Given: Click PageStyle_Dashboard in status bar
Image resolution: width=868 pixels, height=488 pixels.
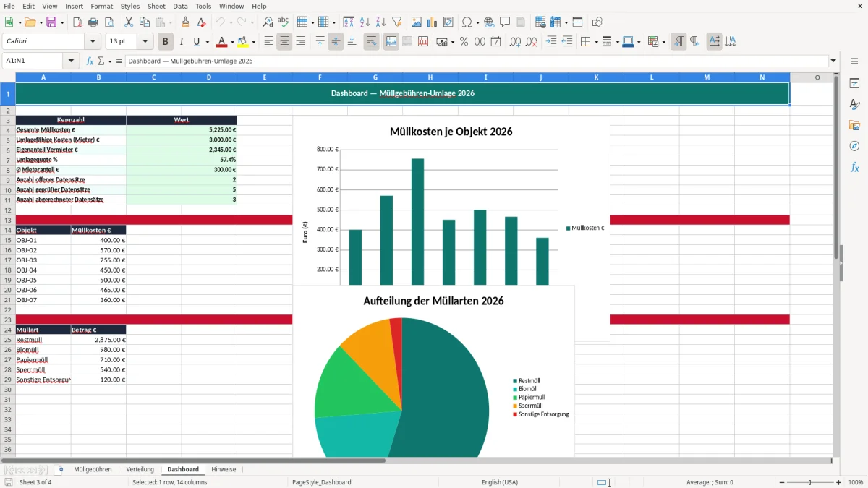Looking at the screenshot, I should [322, 482].
